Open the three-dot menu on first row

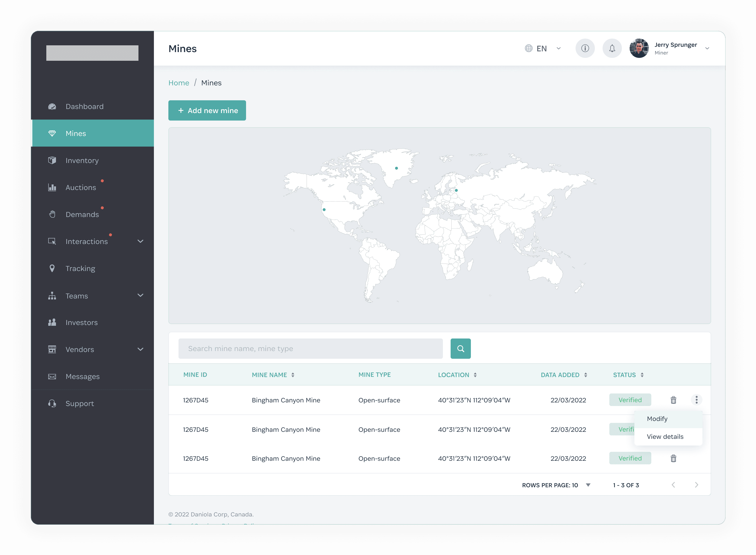[x=696, y=399]
